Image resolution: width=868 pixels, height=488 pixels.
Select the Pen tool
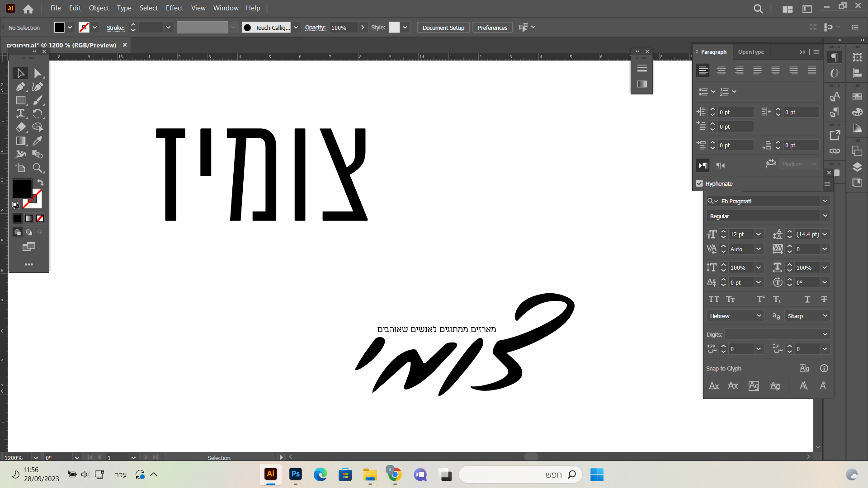point(21,87)
